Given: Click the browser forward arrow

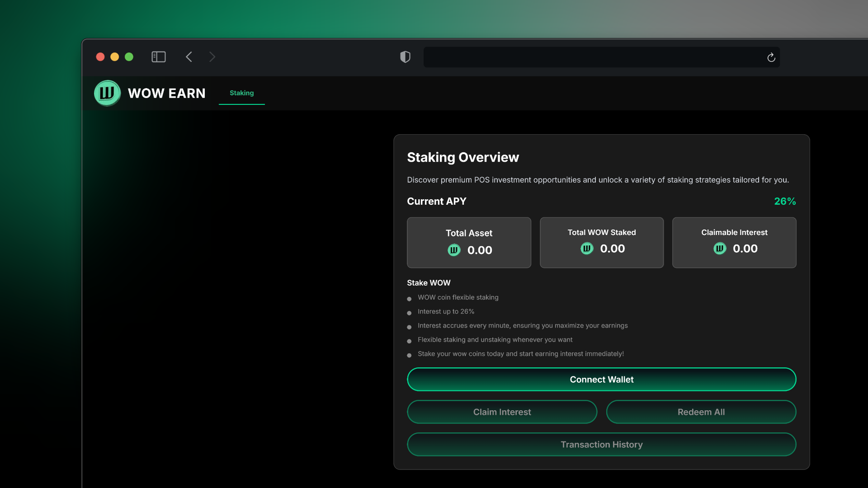Looking at the screenshot, I should point(212,57).
